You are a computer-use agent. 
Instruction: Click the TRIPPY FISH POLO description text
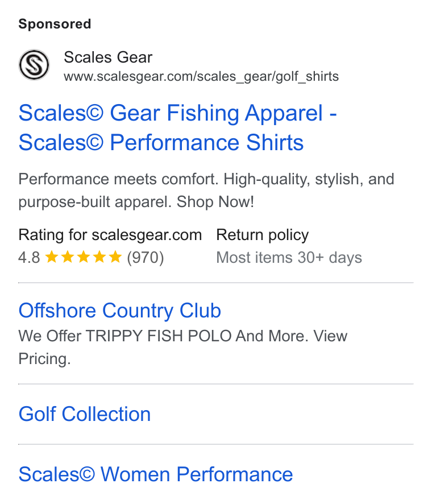159,336
